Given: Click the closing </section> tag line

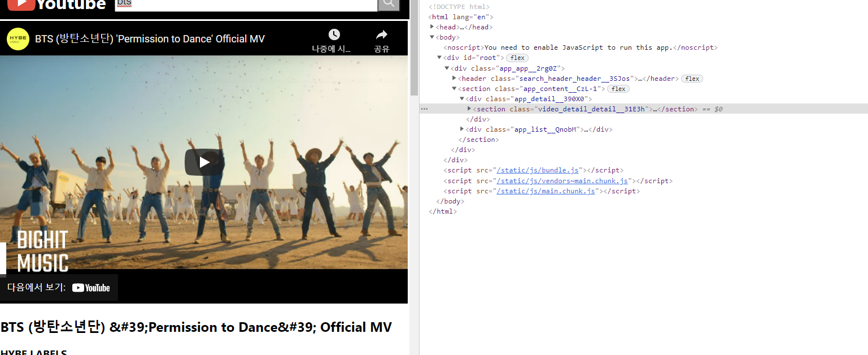Looking at the screenshot, I should [x=479, y=140].
